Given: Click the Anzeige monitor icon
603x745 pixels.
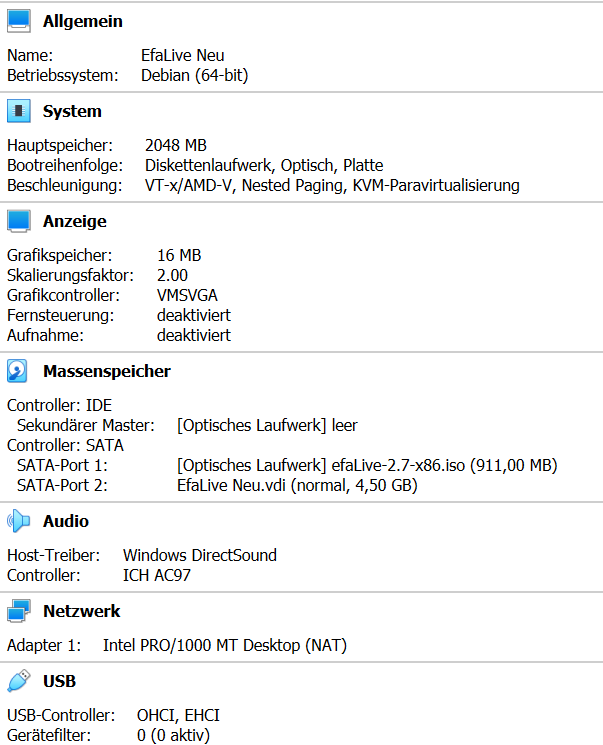Looking at the screenshot, I should pos(18,221).
